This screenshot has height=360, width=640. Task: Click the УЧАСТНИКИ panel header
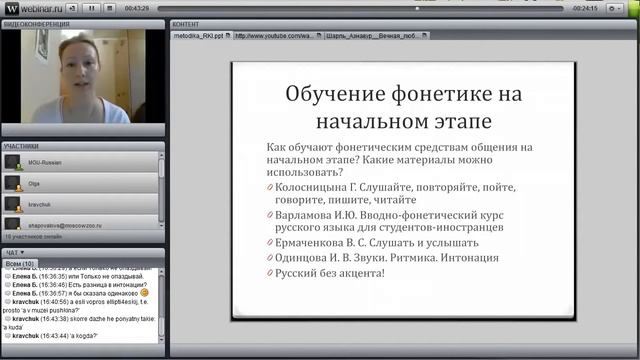click(x=83, y=146)
